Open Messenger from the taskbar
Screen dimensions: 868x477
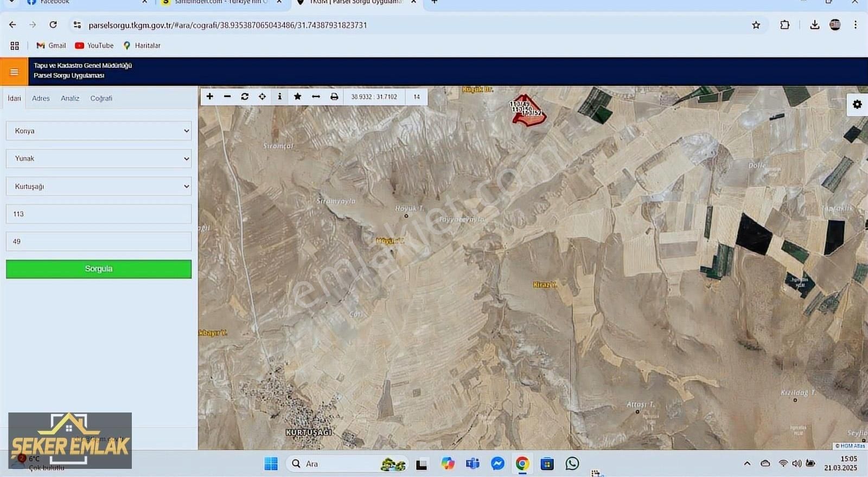click(x=497, y=463)
